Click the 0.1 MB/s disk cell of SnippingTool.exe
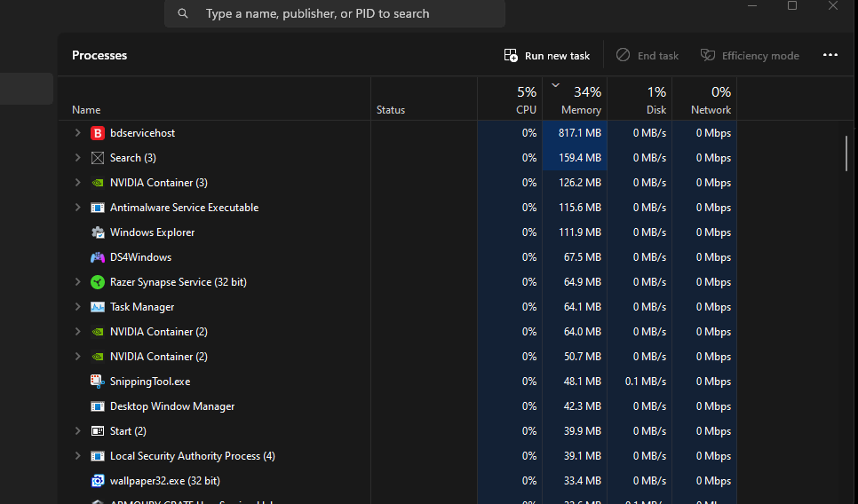858x504 pixels. point(640,382)
